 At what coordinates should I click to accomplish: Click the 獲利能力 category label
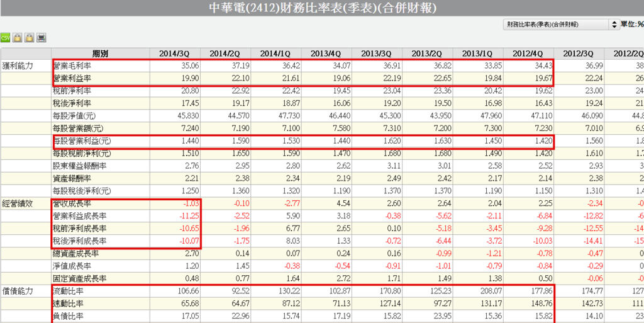coord(17,65)
